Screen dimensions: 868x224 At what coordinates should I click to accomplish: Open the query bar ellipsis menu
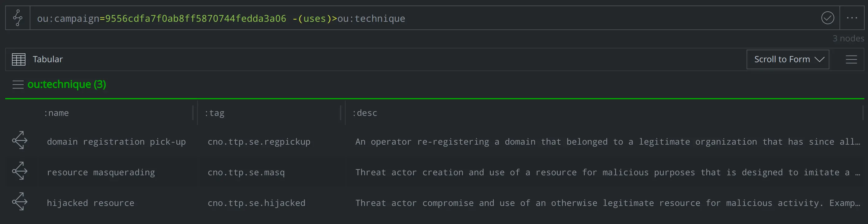[x=852, y=18]
